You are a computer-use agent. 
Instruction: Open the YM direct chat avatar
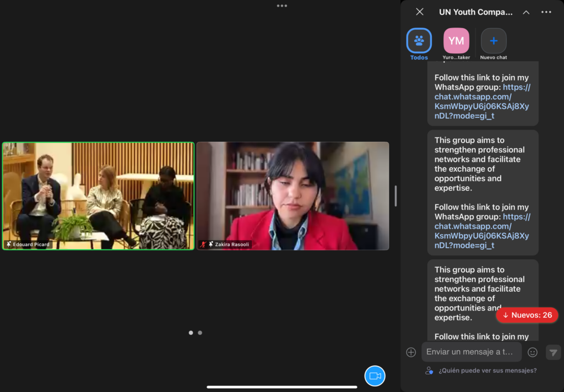click(x=456, y=41)
